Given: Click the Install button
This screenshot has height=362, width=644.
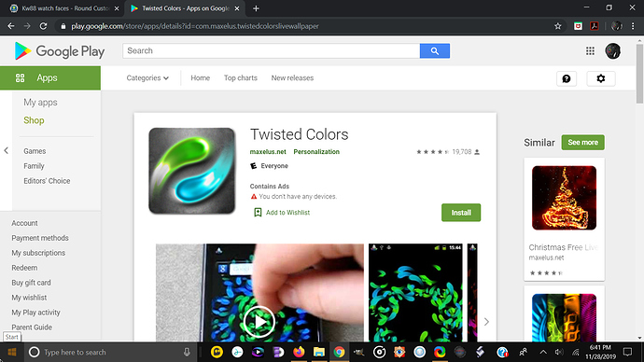Looking at the screenshot, I should tap(461, 213).
